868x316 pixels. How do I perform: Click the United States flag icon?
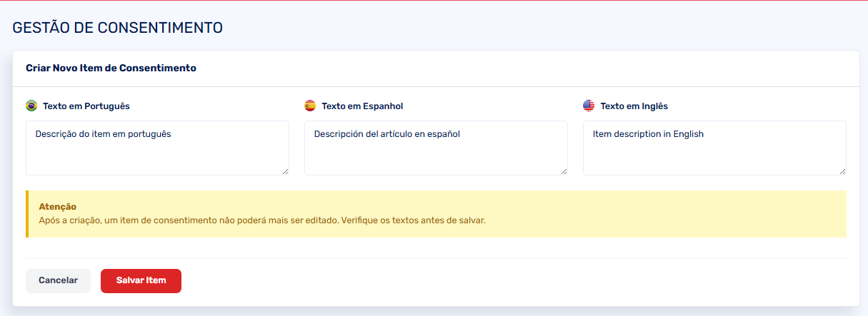589,106
